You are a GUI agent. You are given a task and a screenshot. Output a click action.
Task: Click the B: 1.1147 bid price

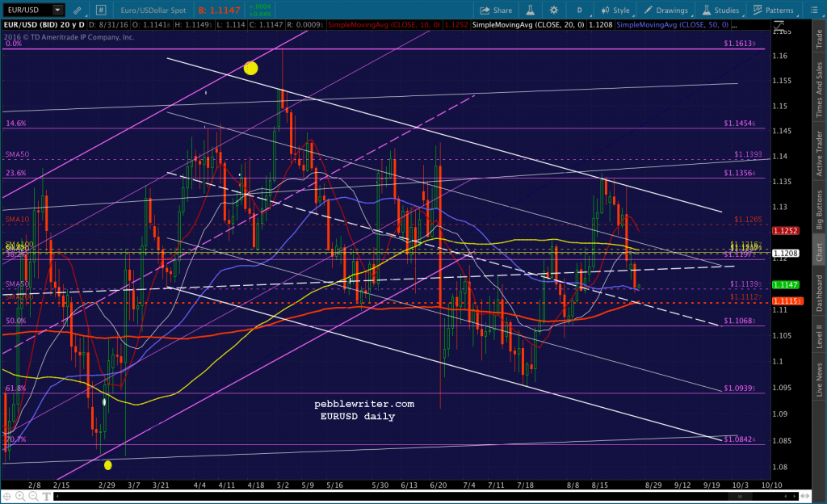[x=220, y=10]
